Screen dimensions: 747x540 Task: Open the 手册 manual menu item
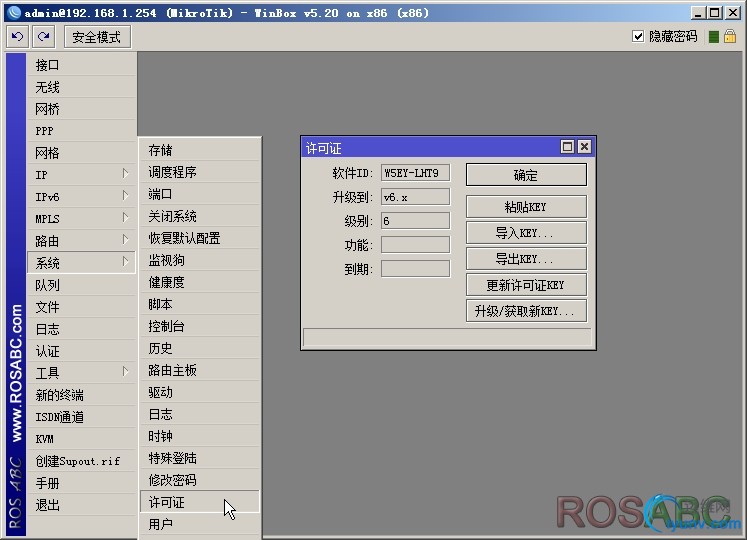(81, 483)
